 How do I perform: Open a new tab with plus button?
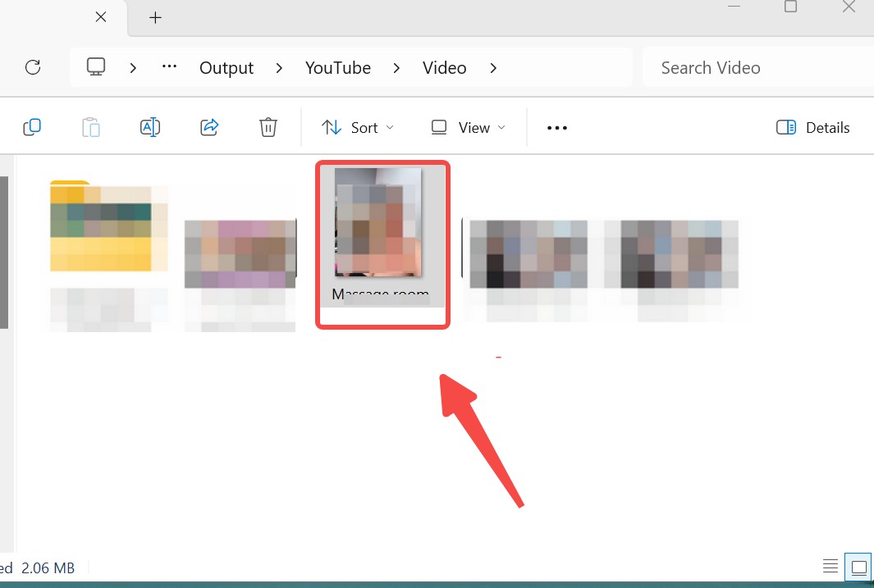point(155,18)
